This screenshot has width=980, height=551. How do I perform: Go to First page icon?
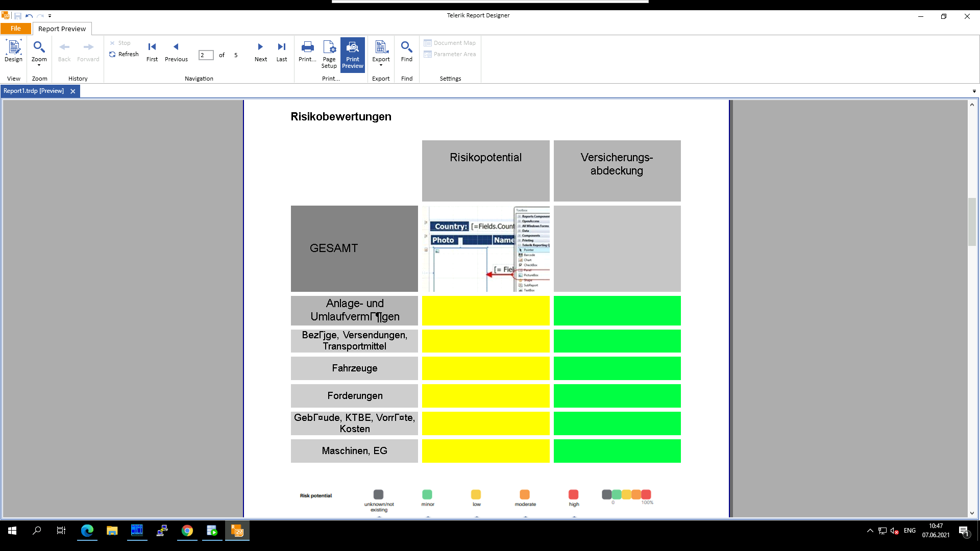152,47
